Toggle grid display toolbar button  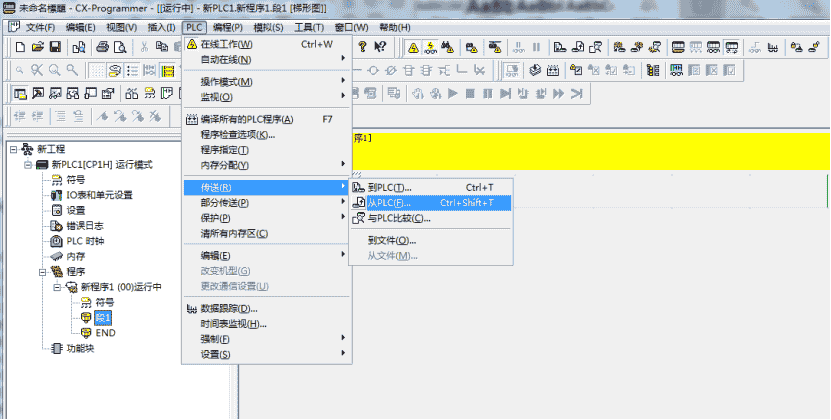[x=97, y=71]
